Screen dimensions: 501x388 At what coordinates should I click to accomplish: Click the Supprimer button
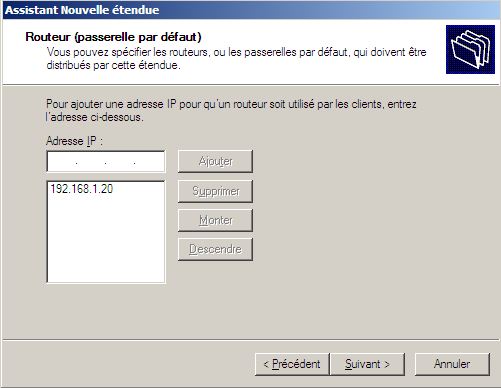point(215,191)
